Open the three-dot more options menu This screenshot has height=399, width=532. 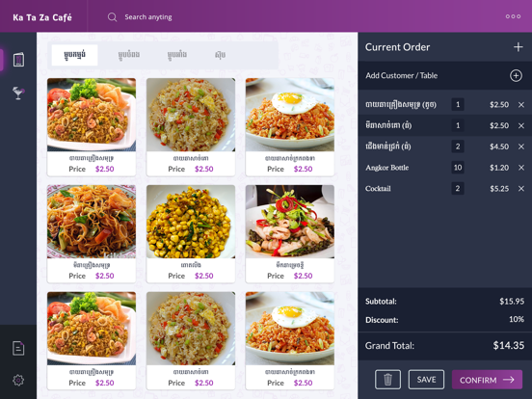[513, 16]
